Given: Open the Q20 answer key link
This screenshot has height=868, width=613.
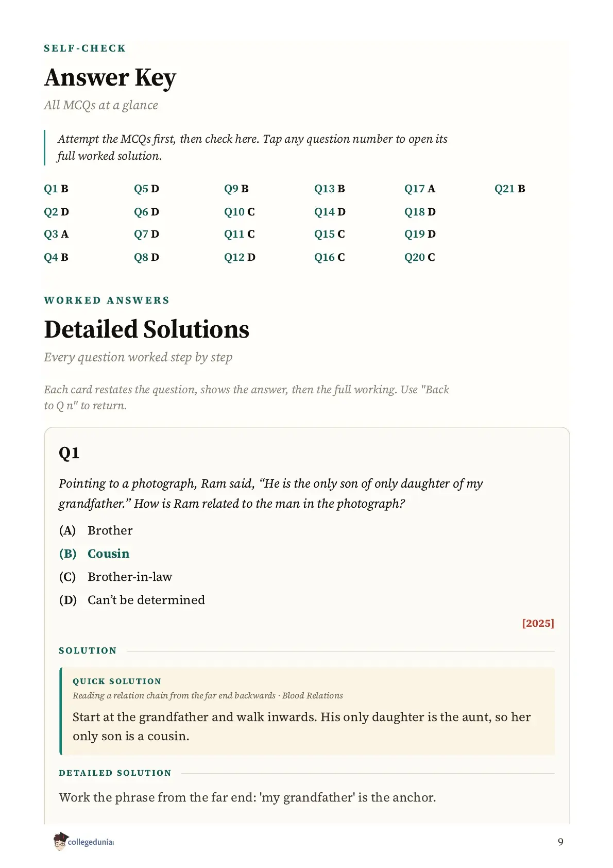Looking at the screenshot, I should pyautogui.click(x=420, y=257).
